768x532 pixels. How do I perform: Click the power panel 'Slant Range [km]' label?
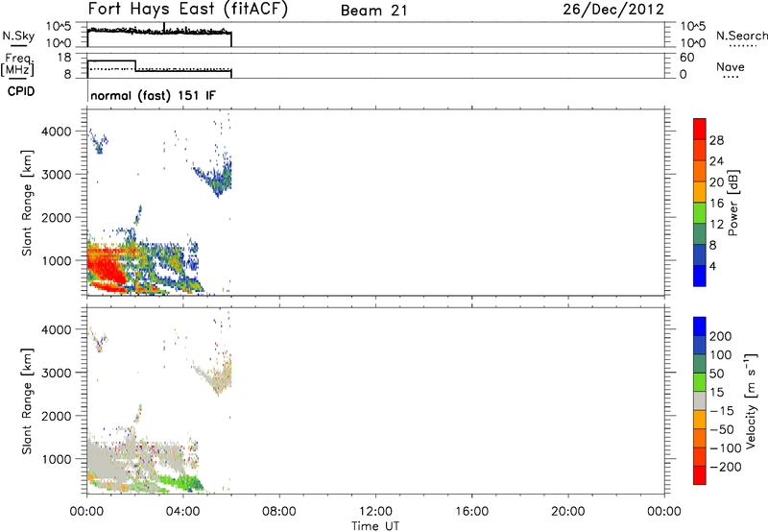click(27, 203)
